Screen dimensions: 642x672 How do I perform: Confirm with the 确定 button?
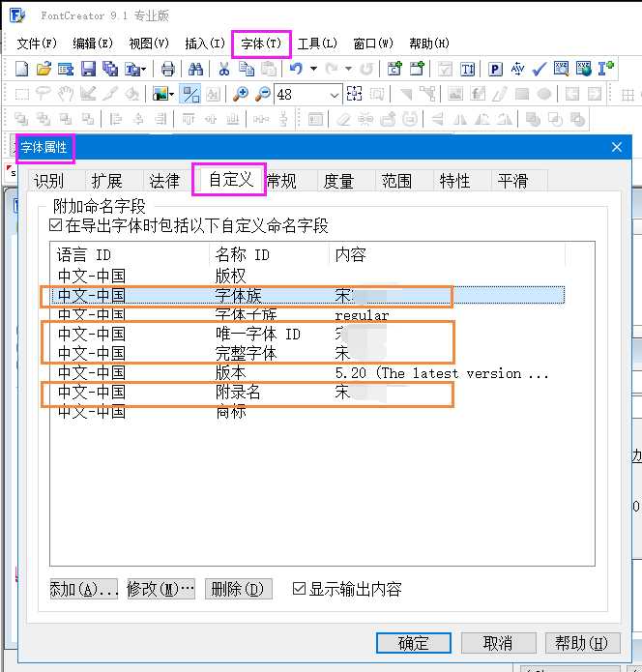click(413, 643)
